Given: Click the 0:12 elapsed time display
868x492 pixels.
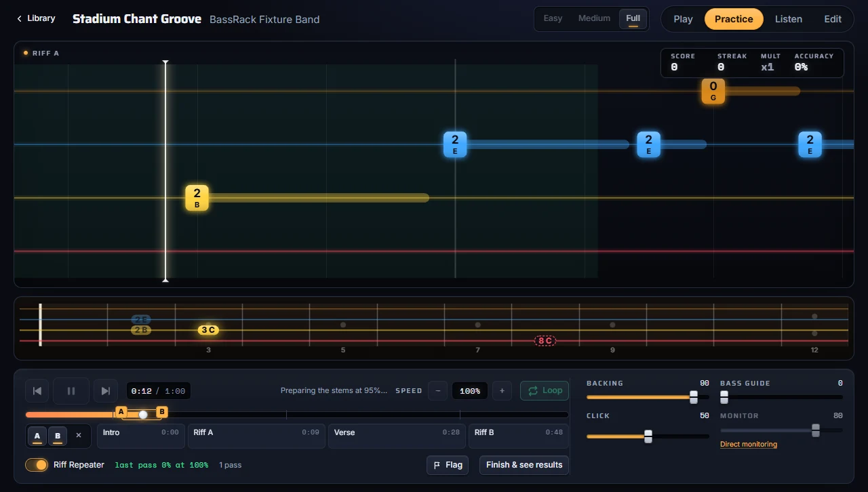Looking at the screenshot, I should (x=142, y=391).
